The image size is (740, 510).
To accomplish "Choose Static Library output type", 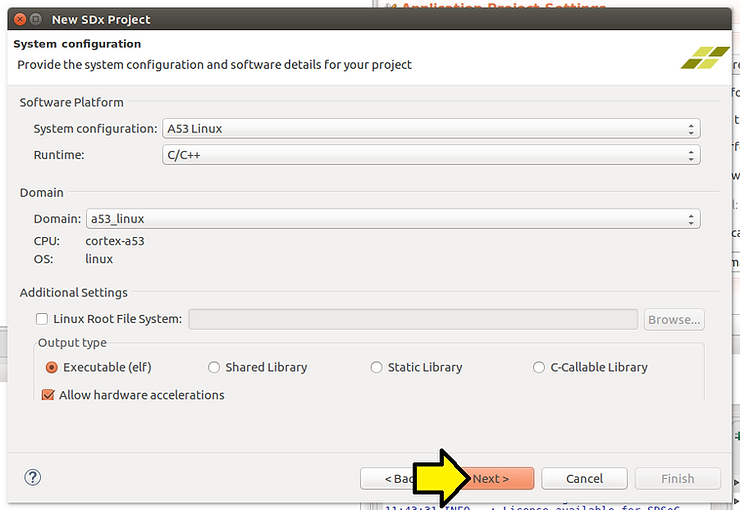I will pyautogui.click(x=376, y=367).
